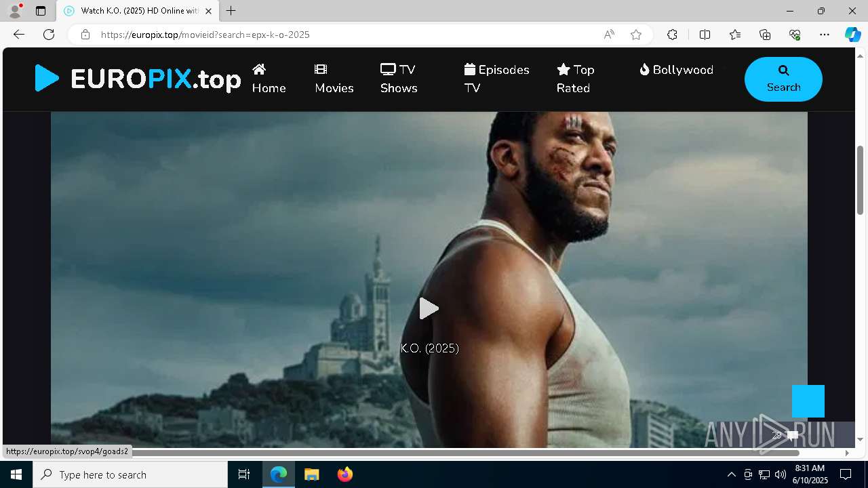
Task: Refresh the current page
Action: [49, 35]
